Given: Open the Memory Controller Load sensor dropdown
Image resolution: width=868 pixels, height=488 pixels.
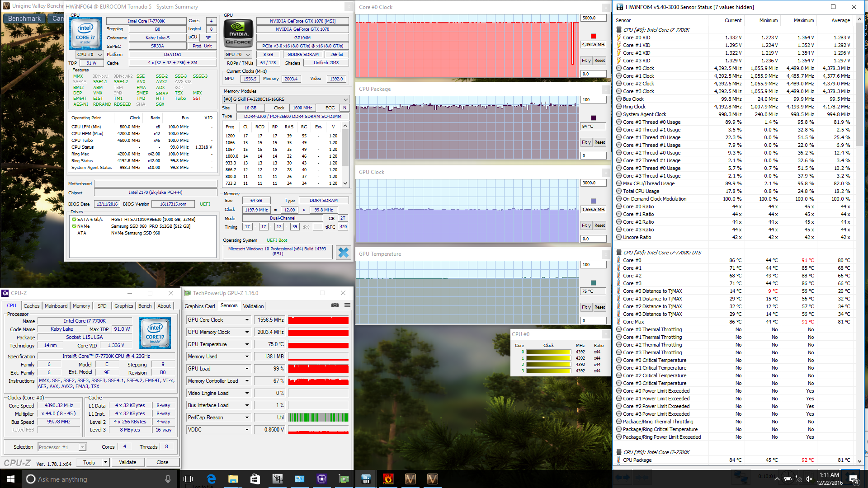Looking at the screenshot, I should point(247,381).
